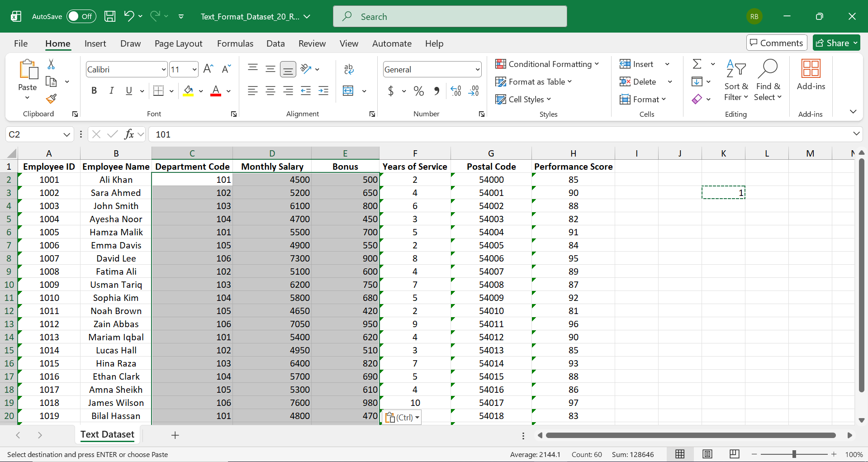Open Conditional Formatting menu

click(x=547, y=64)
